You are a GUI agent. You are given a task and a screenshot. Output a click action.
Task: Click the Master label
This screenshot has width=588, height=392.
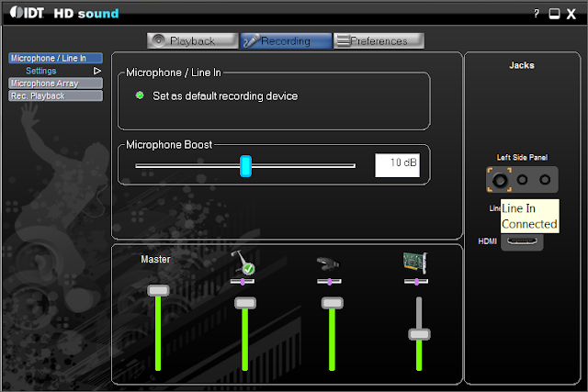[x=155, y=259]
